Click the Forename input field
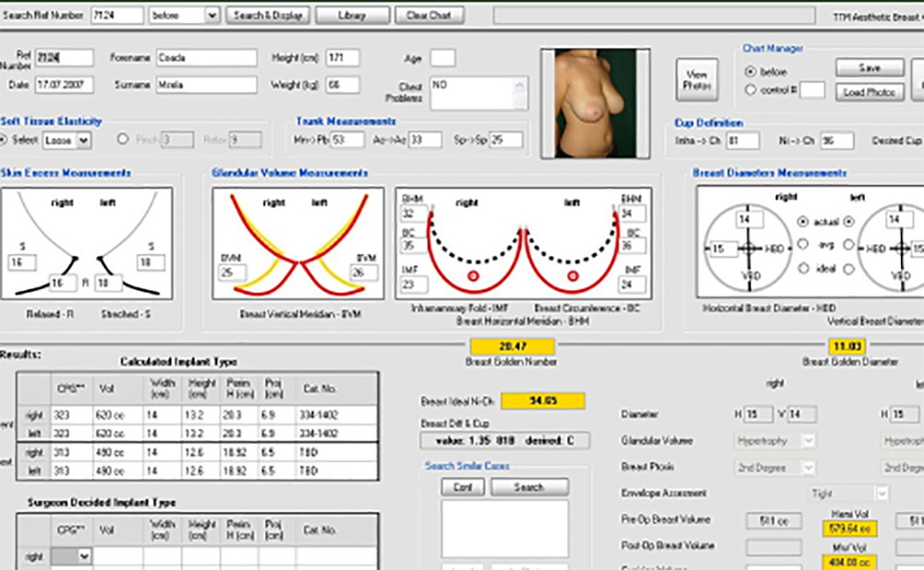 click(206, 57)
